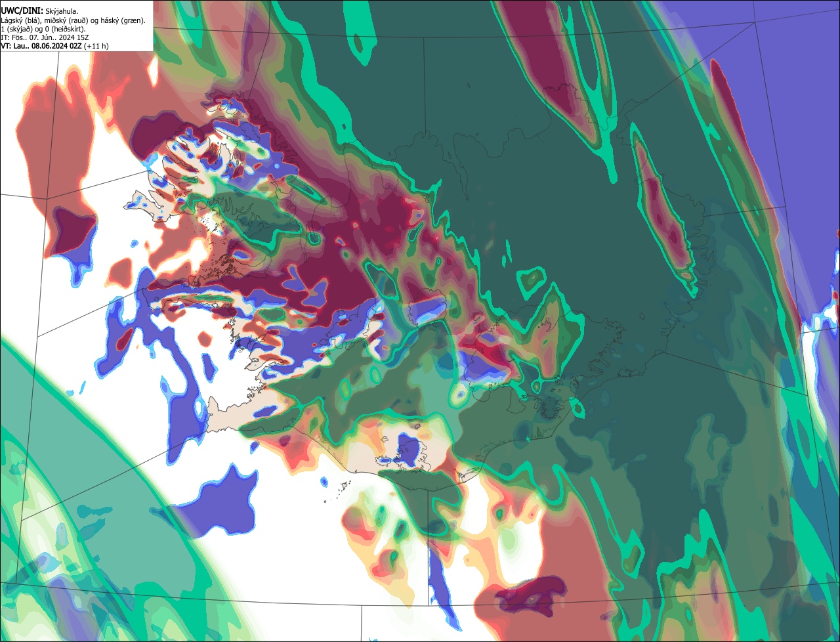This screenshot has height=642, width=840.
Task: Click the valid time 'VT: Lau.. 08.06.2024 02Z'
Action: pyautogui.click(x=41, y=47)
